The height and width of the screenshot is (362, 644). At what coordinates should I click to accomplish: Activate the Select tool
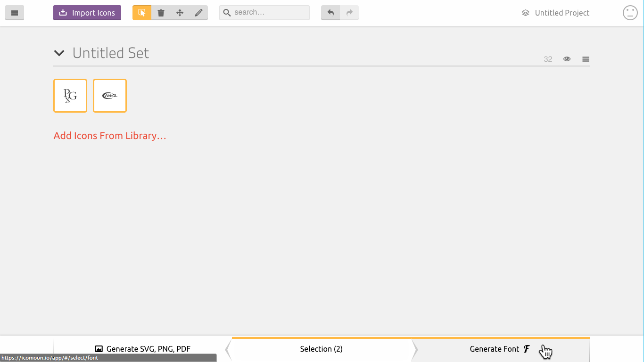[142, 13]
